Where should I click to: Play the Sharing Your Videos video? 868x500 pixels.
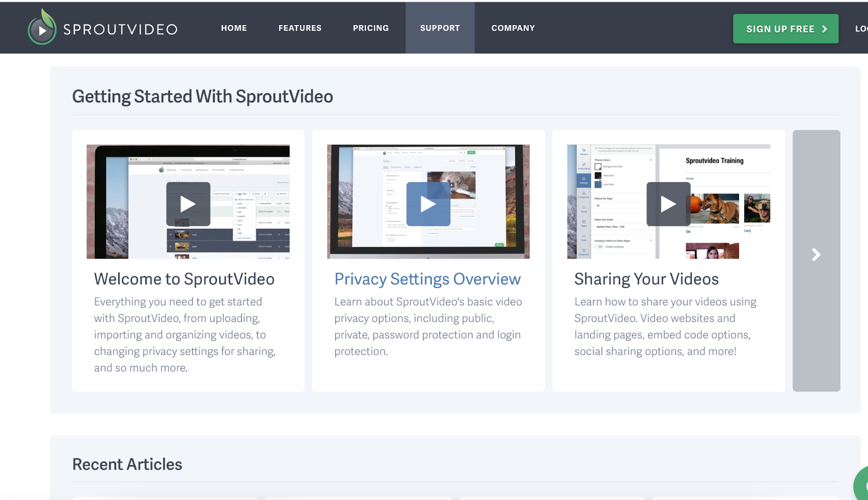click(x=668, y=204)
